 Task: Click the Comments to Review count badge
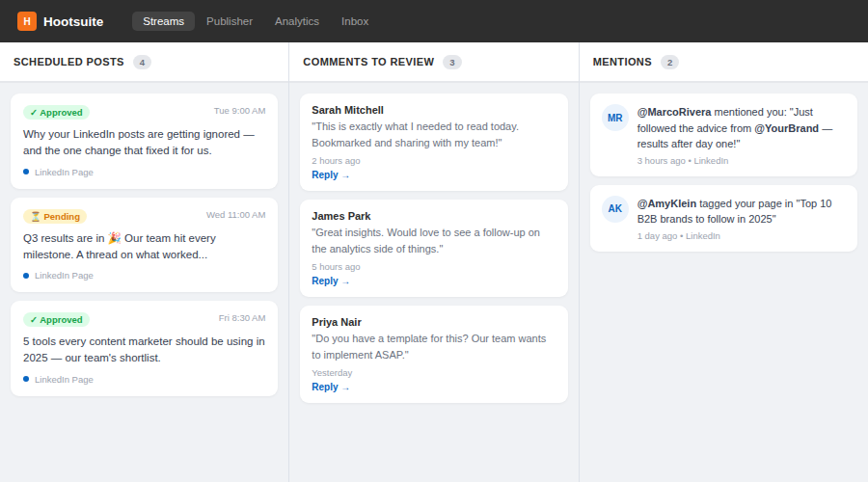point(452,62)
